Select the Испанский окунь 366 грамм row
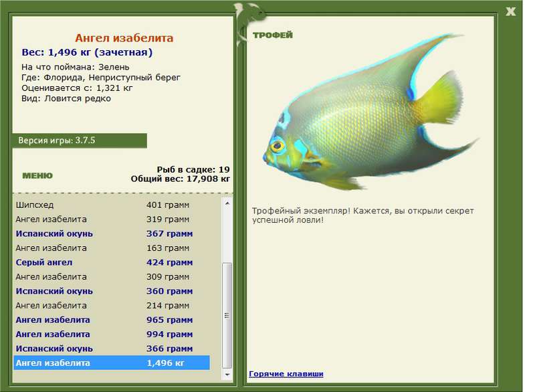The image size is (535, 392). tap(112, 349)
